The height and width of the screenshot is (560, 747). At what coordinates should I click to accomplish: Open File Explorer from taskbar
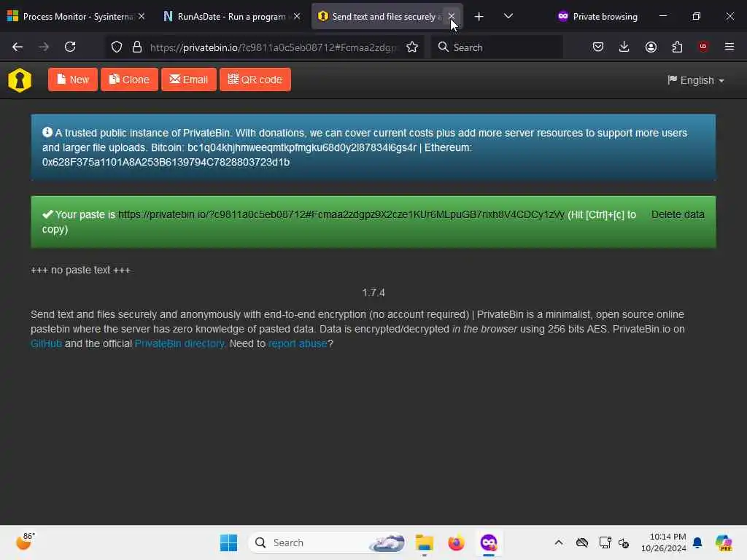424,542
